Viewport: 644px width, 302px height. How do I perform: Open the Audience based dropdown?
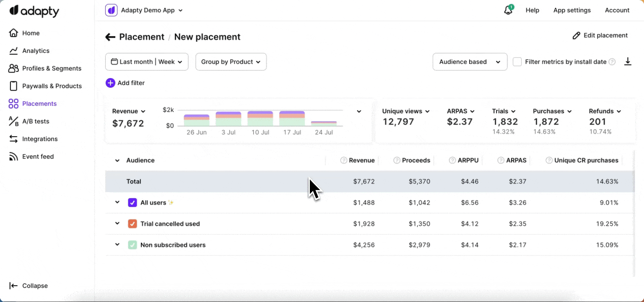pyautogui.click(x=470, y=62)
